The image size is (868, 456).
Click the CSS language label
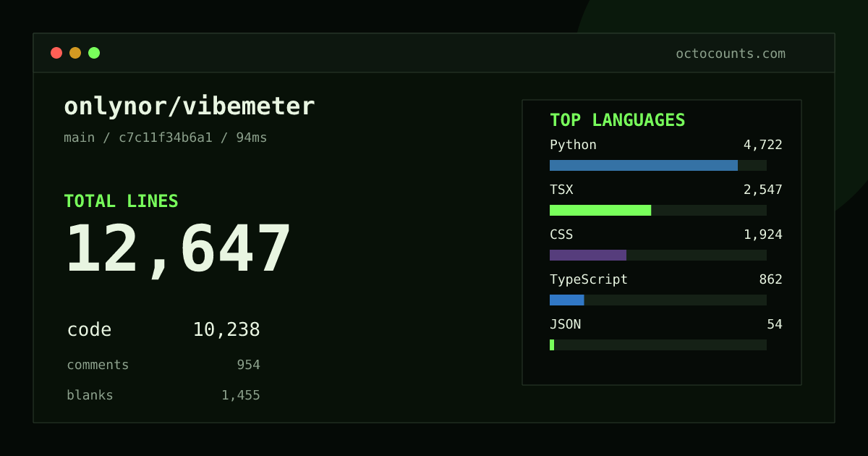pos(561,235)
